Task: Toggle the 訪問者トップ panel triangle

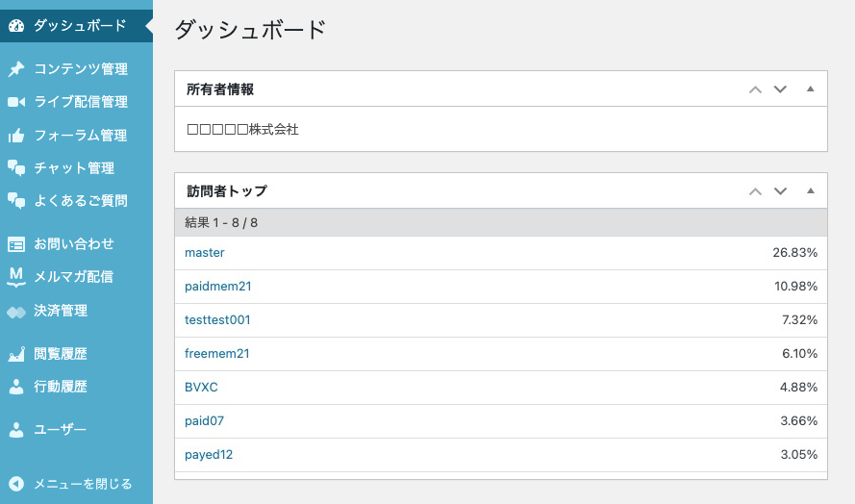Action: point(810,190)
